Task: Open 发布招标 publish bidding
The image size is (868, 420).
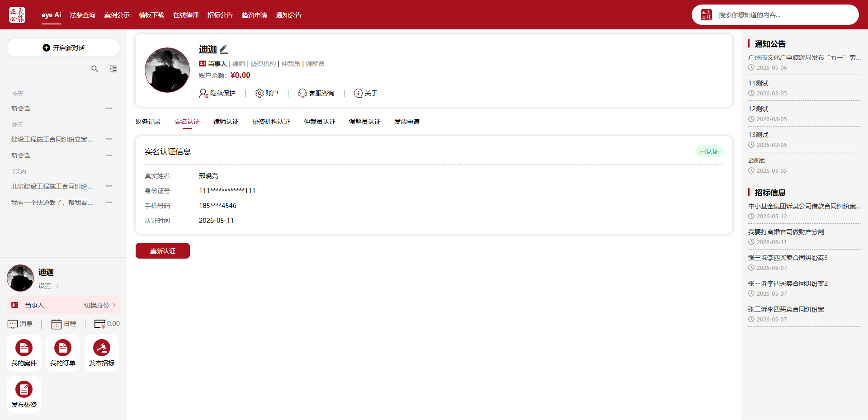Action: (x=102, y=353)
